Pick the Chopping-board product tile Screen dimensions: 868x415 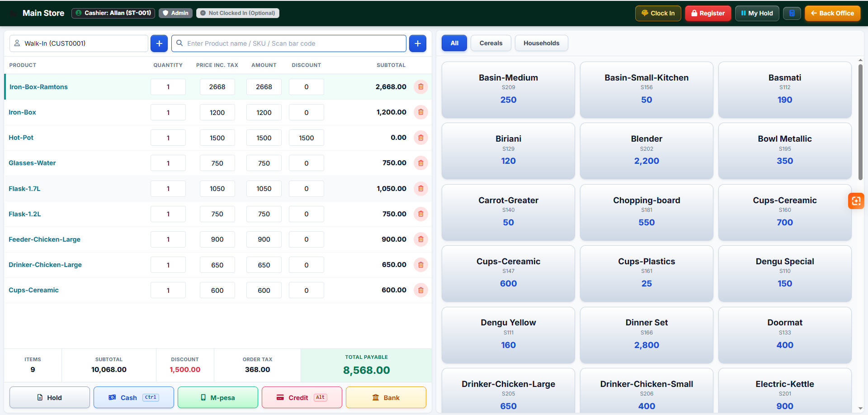(646, 212)
